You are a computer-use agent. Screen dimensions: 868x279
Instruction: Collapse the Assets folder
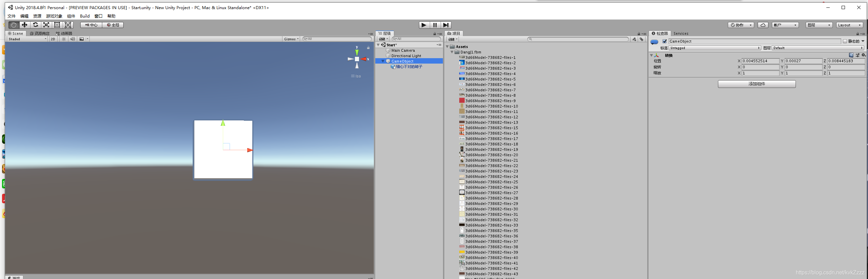click(448, 47)
